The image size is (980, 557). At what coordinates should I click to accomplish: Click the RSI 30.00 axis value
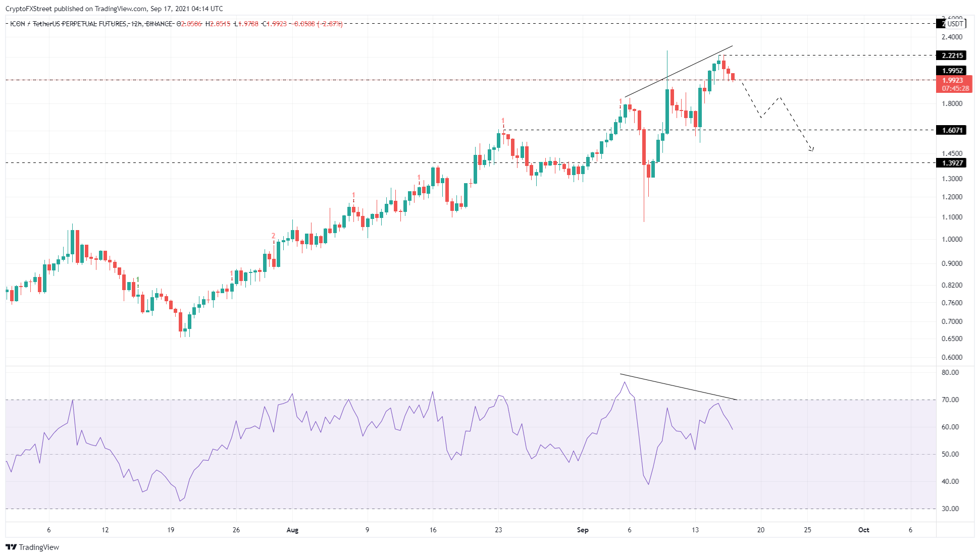pyautogui.click(x=950, y=509)
